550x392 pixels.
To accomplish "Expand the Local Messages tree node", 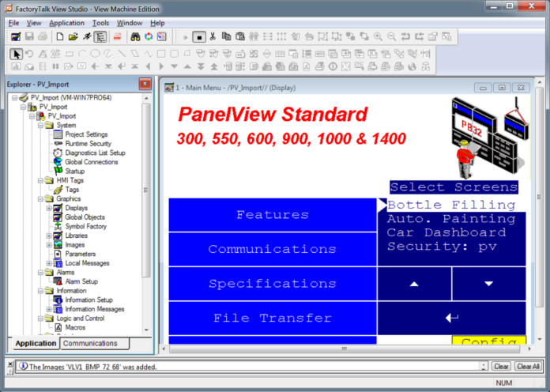I will (x=49, y=263).
